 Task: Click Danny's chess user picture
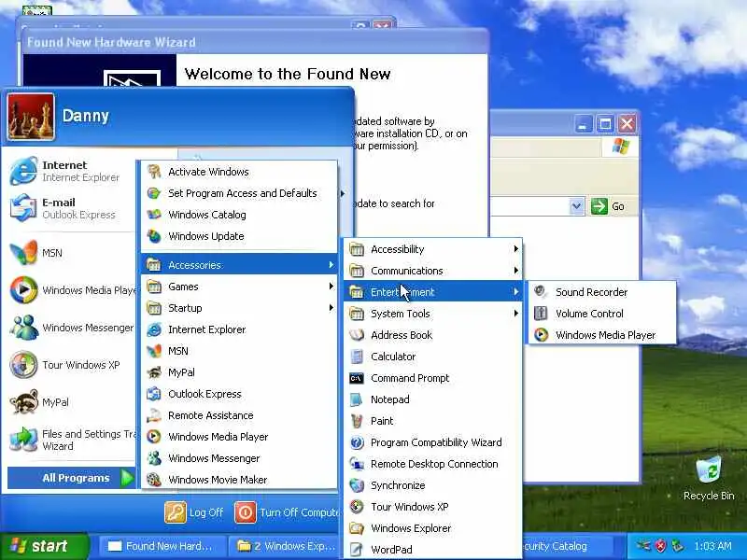[x=31, y=118]
